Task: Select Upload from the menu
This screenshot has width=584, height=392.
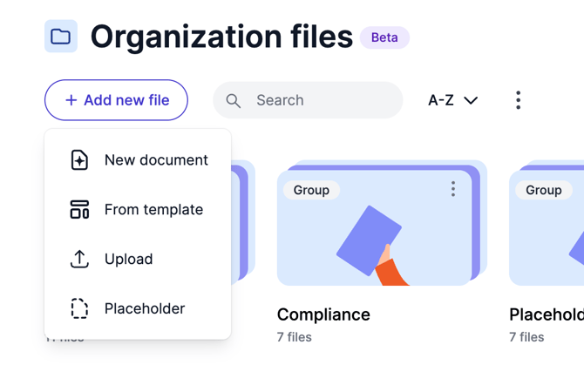Action: click(138, 259)
